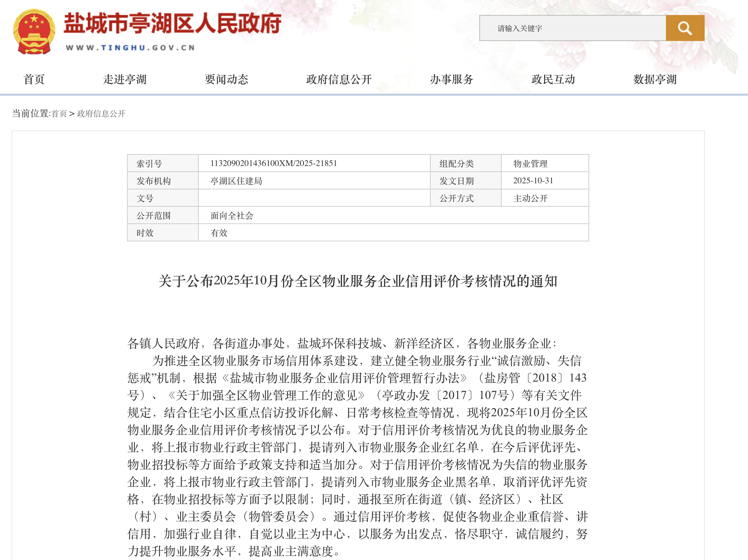Go to 要闻动态 section
Viewport: 748px width, 560px height.
point(226,79)
